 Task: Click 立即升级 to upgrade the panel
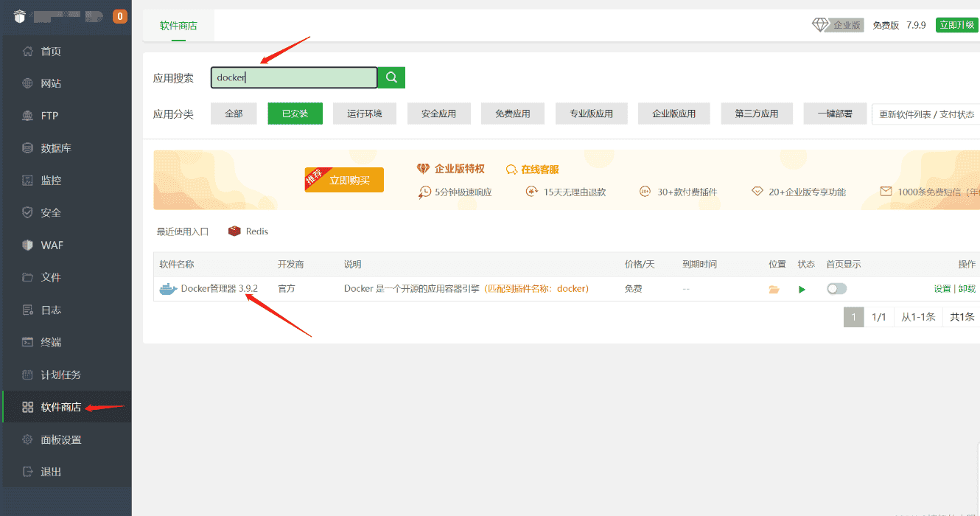[x=956, y=24]
